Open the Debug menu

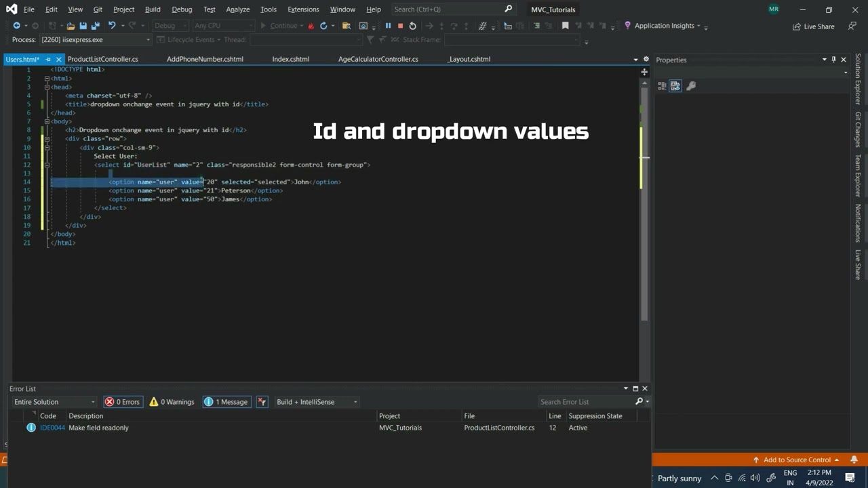tap(182, 9)
